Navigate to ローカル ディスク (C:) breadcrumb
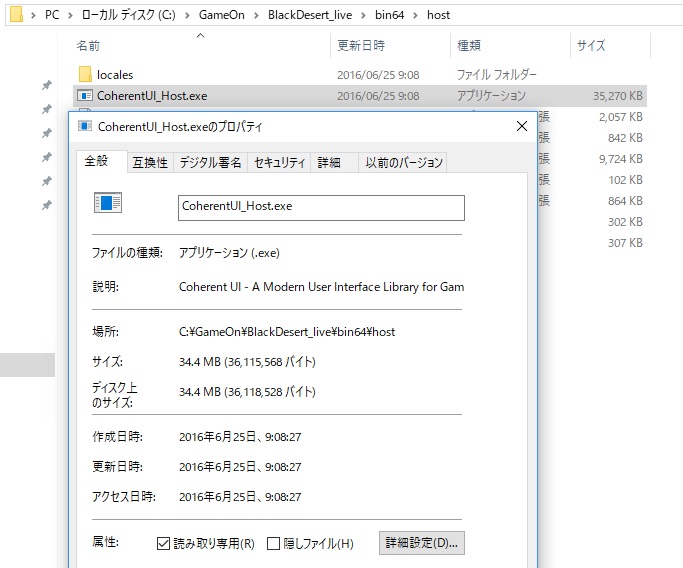Viewport: 683px width, 568px height. pos(128,15)
